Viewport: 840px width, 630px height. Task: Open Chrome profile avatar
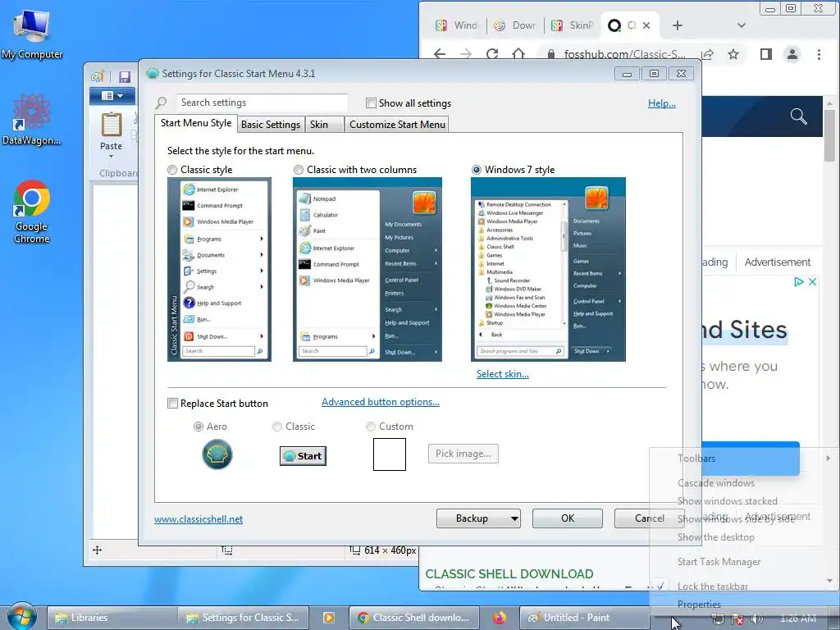point(792,53)
